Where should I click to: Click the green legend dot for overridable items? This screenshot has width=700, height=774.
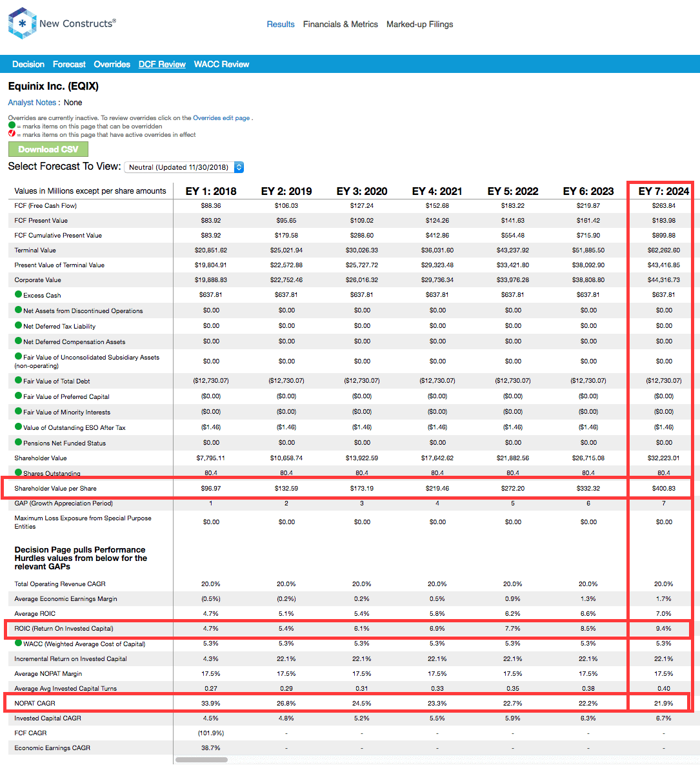tap(12, 125)
